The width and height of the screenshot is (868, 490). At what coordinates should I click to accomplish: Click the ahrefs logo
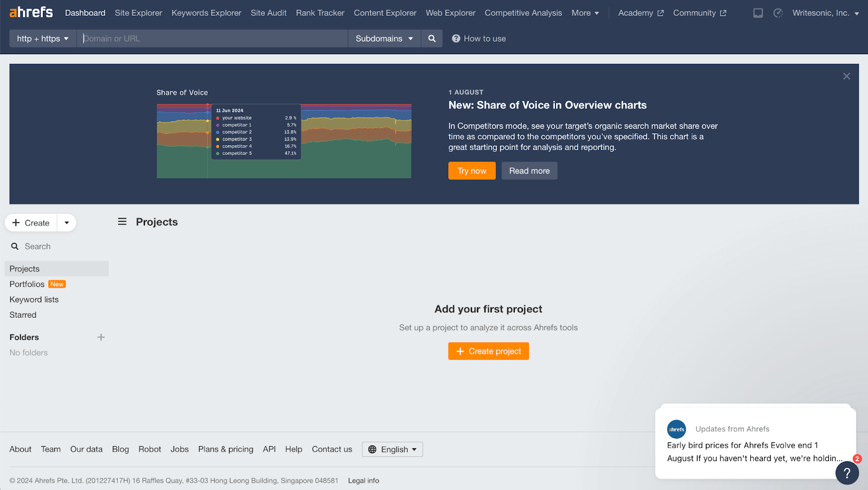(30, 12)
